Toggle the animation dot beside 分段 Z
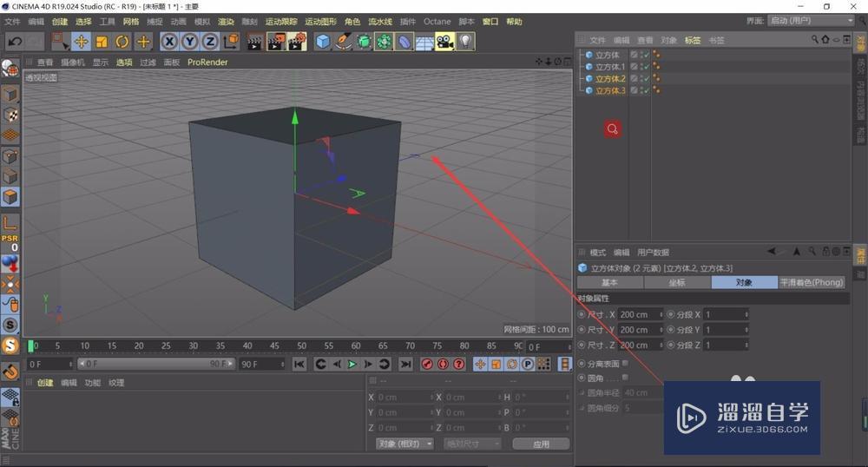 tap(670, 345)
